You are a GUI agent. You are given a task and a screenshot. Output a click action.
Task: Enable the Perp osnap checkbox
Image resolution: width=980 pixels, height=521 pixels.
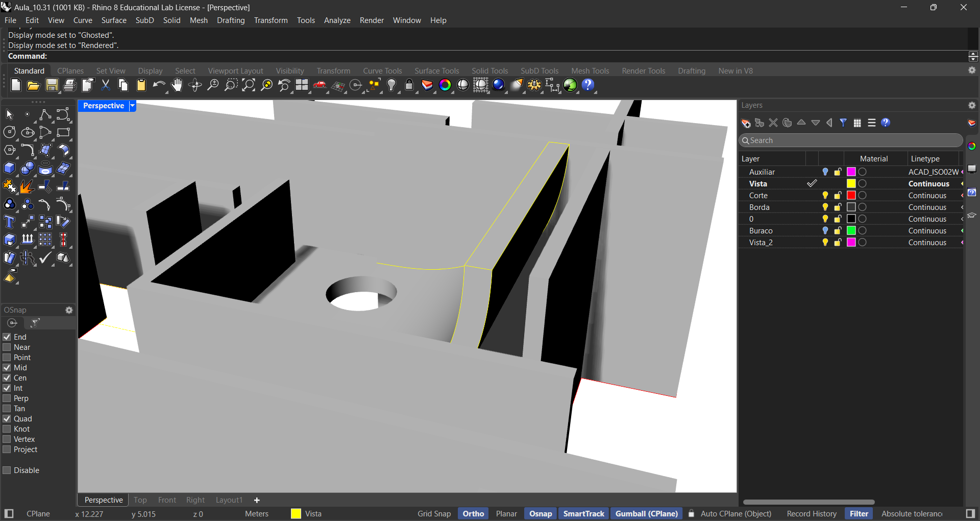[7, 398]
